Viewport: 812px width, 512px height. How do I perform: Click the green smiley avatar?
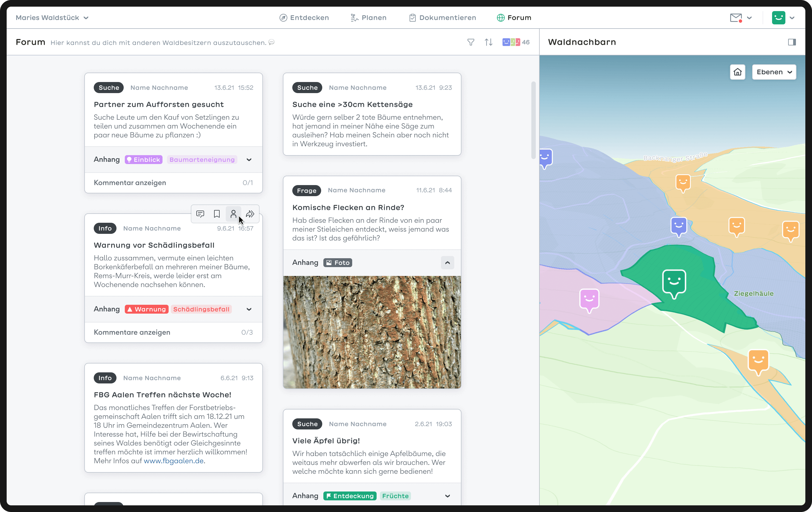pyautogui.click(x=778, y=18)
